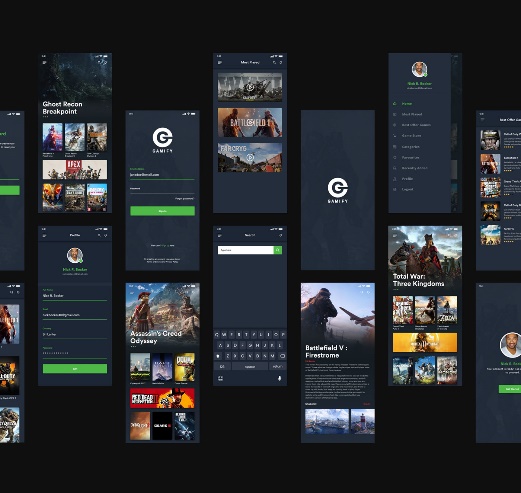This screenshot has width=521, height=493.
Task: Click the Home icon in the side menu
Action: tap(395, 104)
